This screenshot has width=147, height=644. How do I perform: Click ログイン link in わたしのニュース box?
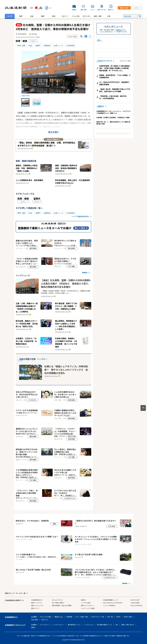pyautogui.click(x=119, y=30)
